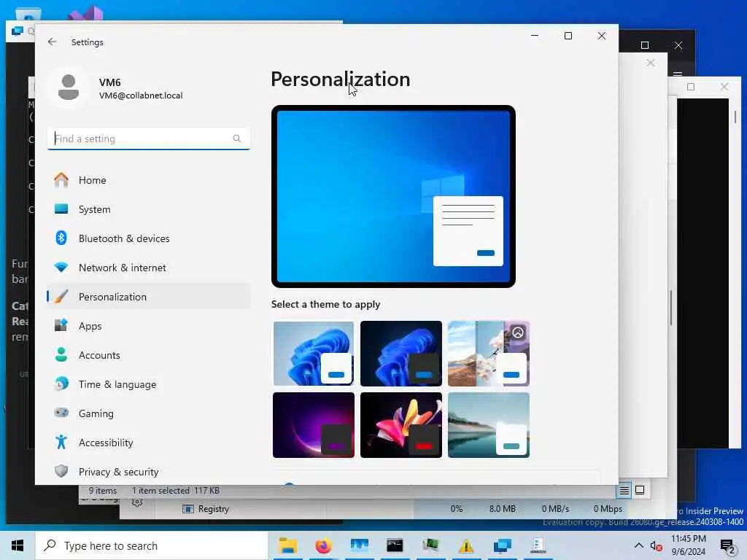Open the blue graph monitor app on taskbar
747x560 pixels.
359,545
